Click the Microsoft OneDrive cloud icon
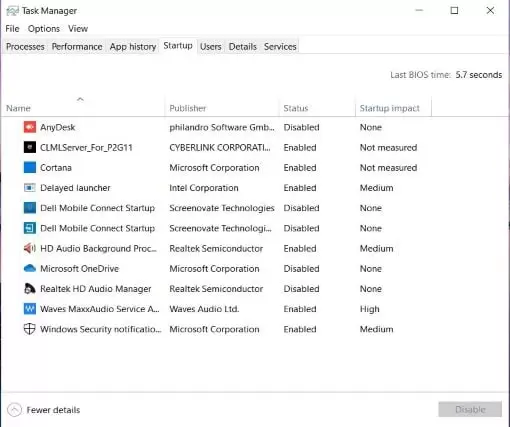The height and width of the screenshot is (427, 510). pyautogui.click(x=30, y=268)
